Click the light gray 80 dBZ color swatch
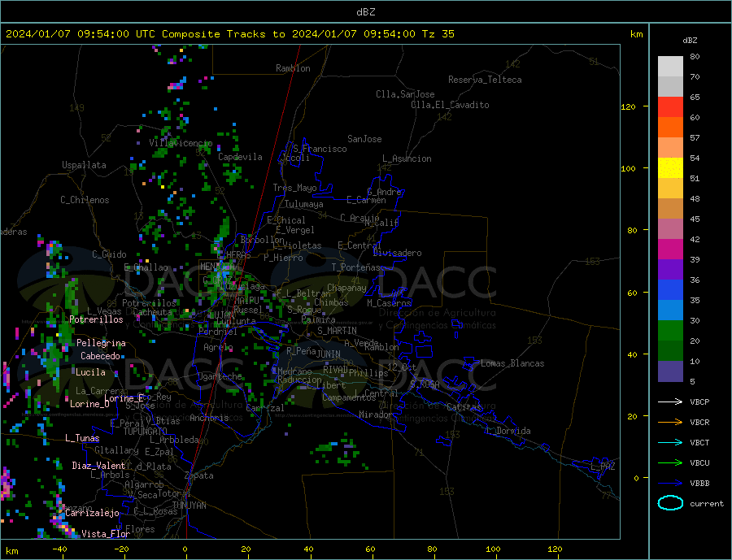This screenshot has height=560, width=732. tap(670, 67)
